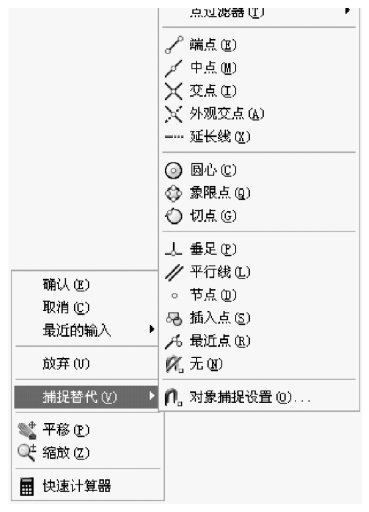The height and width of the screenshot is (512, 369).
Task: Select the 外观交点 apparent intersection icon
Action: click(174, 114)
